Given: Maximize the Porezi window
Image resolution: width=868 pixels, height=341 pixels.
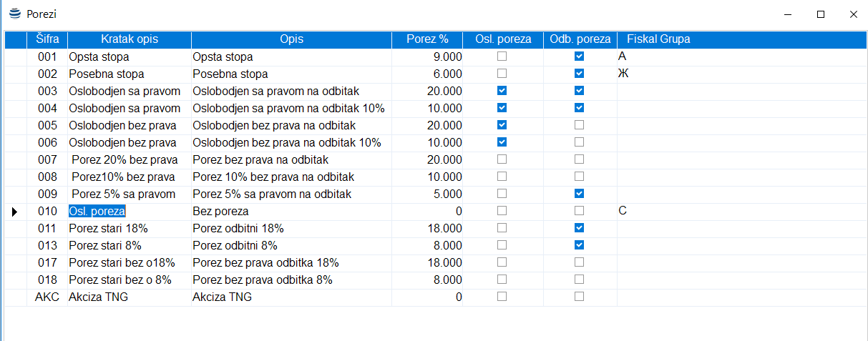Looking at the screenshot, I should 821,14.
